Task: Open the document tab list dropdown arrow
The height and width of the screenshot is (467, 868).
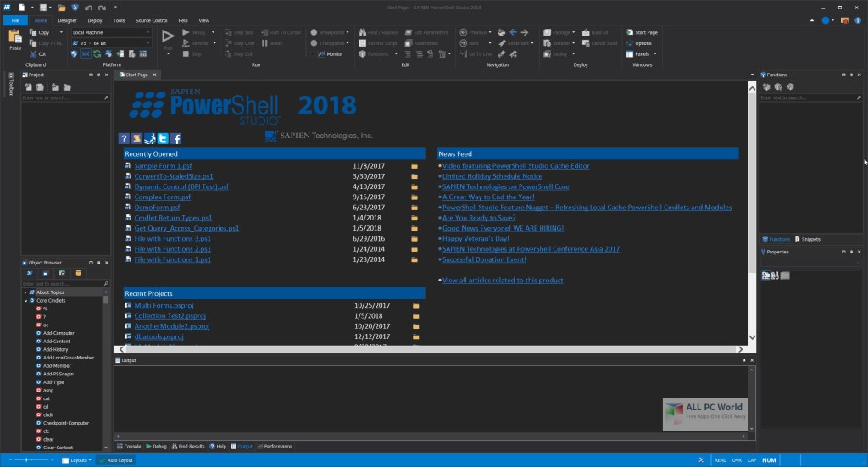Action: 752,75
